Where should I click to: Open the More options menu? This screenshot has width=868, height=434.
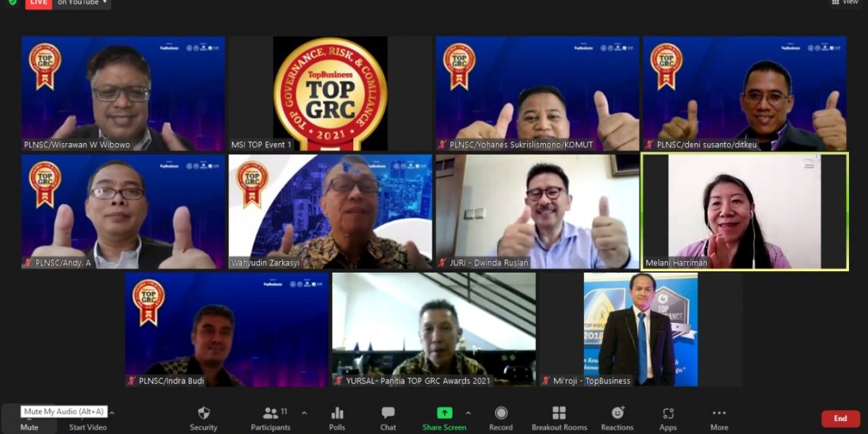pos(719,420)
